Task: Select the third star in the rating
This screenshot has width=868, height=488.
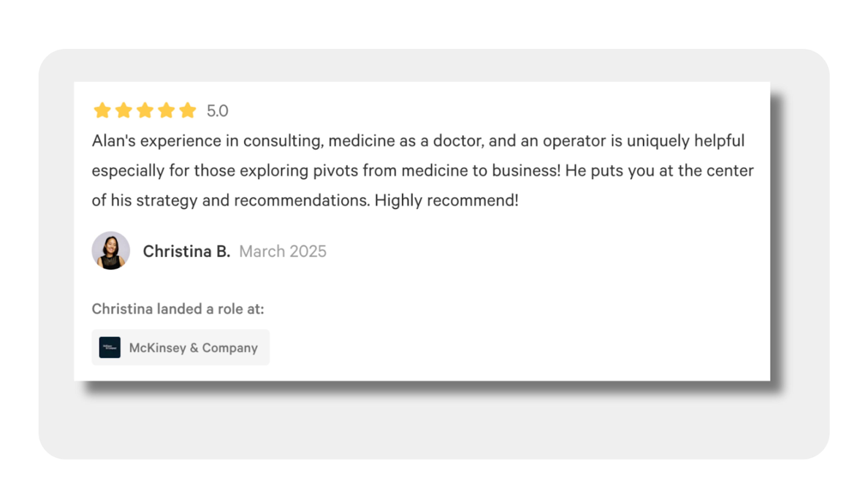Action: coord(145,110)
